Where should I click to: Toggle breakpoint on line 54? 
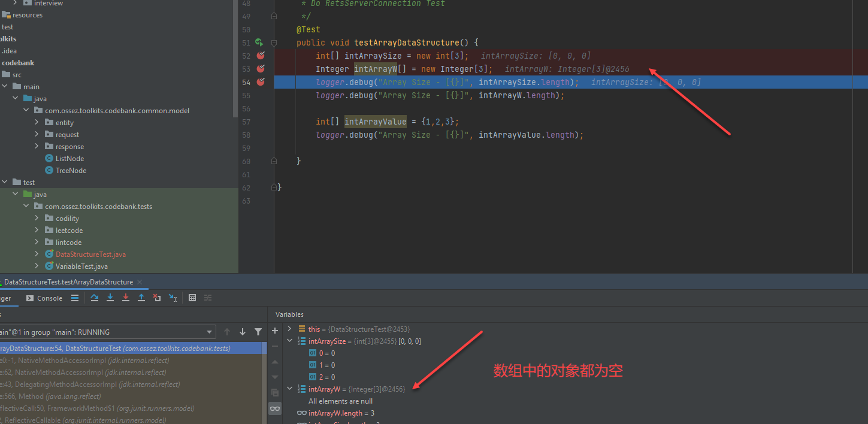261,82
